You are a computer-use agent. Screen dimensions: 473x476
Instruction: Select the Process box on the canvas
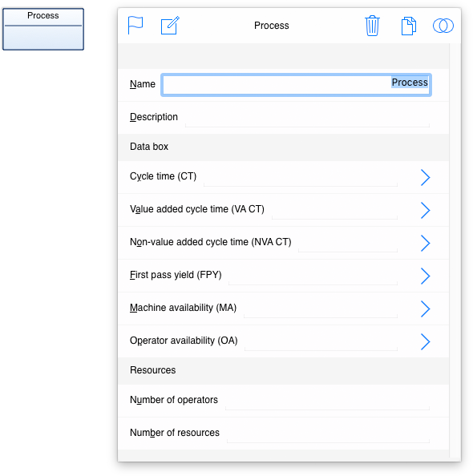[43, 29]
